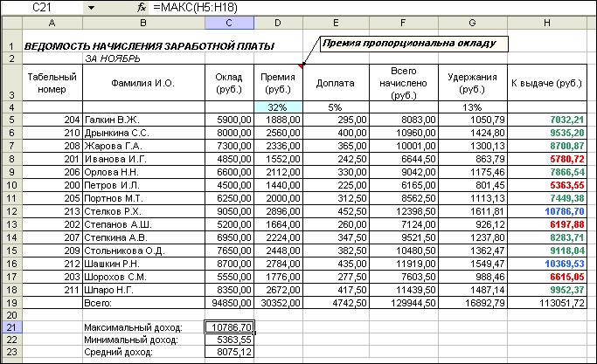Click the title cell ВЕДОМОСТЬ НАЧИСЛЕНИЯ ЗАРАБОТНОЙ ПЛАТЫ
The image size is (597, 364).
tap(149, 45)
